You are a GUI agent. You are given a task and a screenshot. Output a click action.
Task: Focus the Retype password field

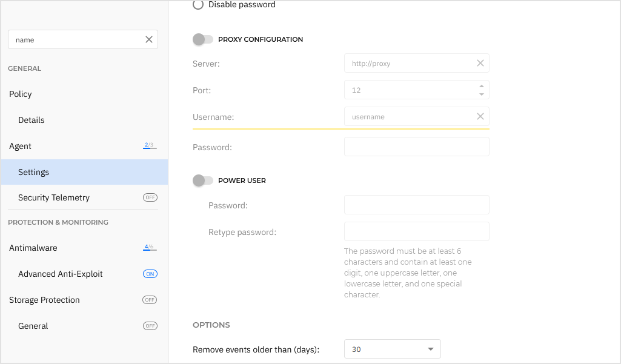[x=416, y=231]
